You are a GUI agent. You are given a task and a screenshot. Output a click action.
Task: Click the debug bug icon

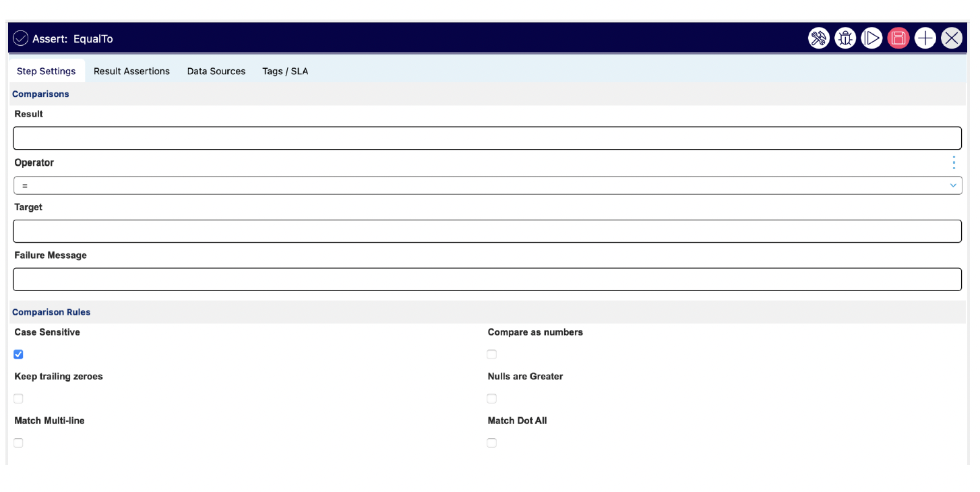(x=845, y=38)
